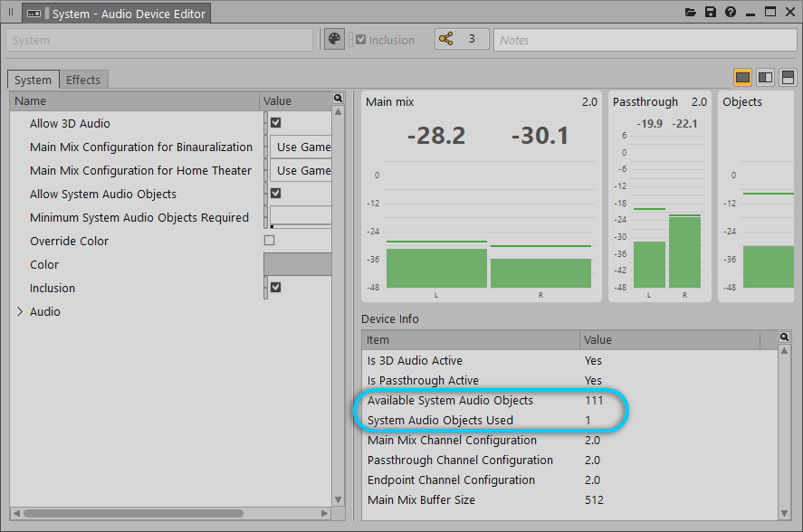Click search icon in property list header
Image resolution: width=803 pixels, height=532 pixels.
click(x=338, y=99)
